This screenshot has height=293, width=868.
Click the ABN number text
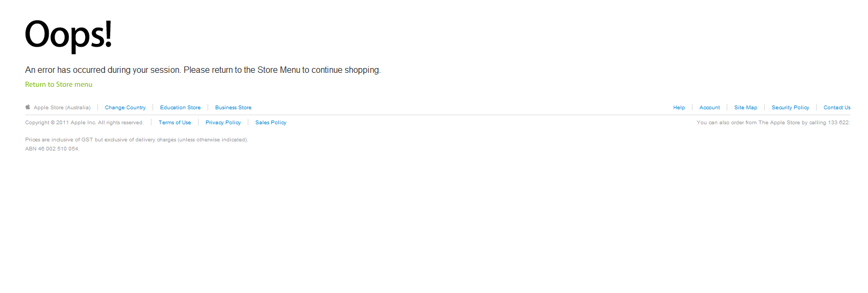(52, 149)
